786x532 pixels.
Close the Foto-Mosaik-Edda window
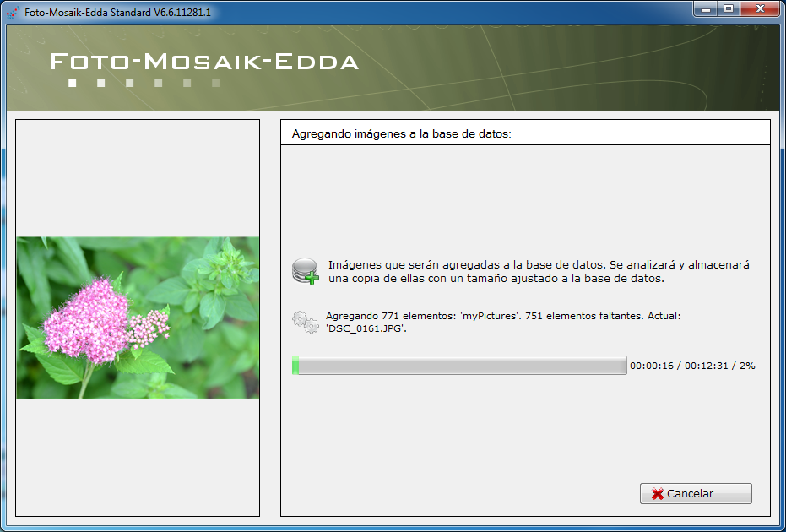click(x=761, y=8)
